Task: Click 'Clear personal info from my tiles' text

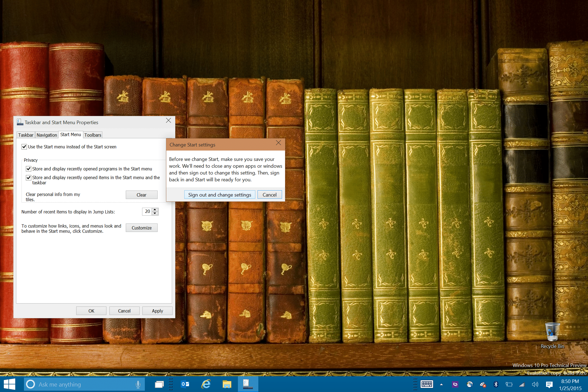Action: tap(53, 197)
